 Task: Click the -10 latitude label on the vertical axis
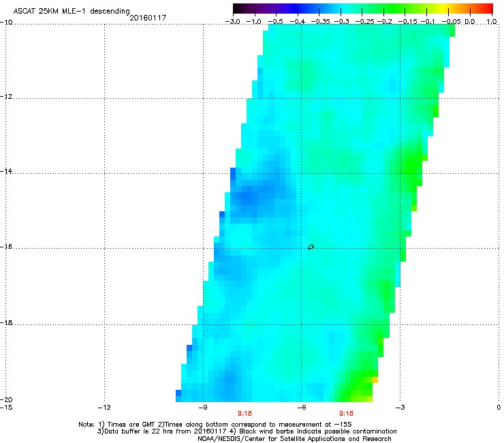6,22
